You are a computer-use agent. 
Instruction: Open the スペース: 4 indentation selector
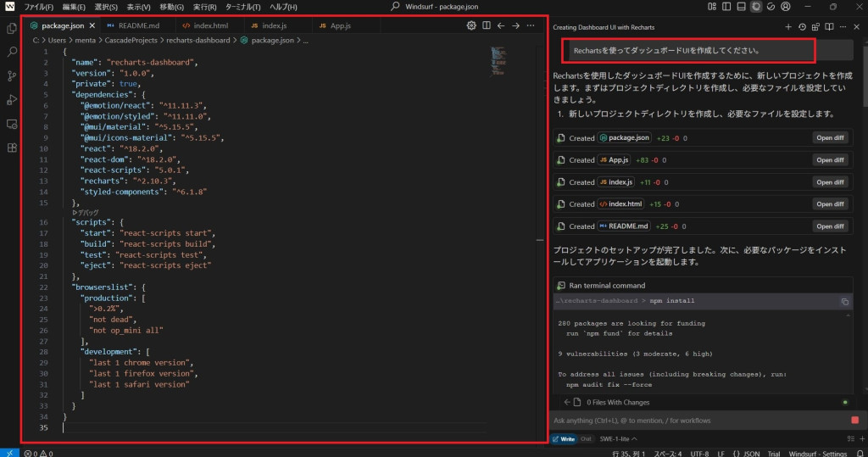(668, 454)
